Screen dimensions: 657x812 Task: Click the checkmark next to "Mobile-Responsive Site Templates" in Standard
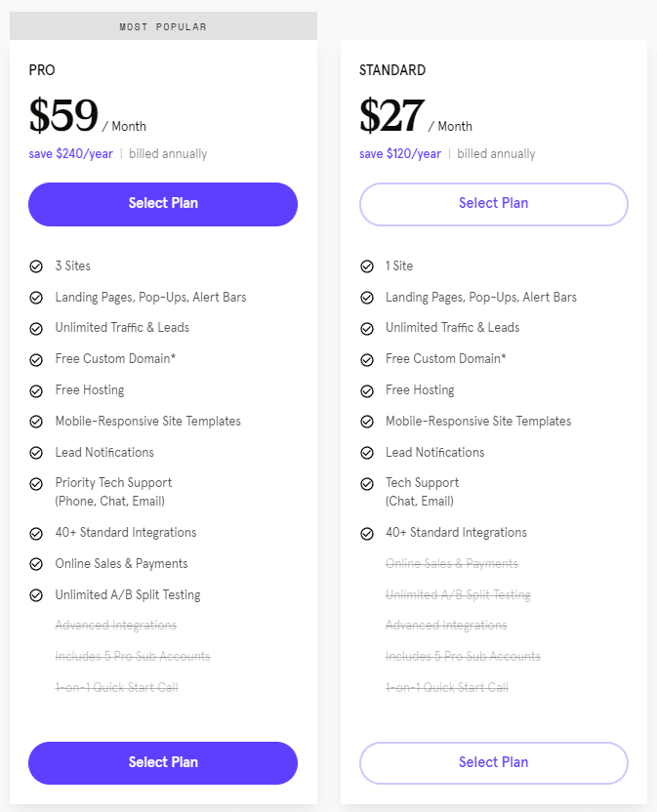click(367, 421)
